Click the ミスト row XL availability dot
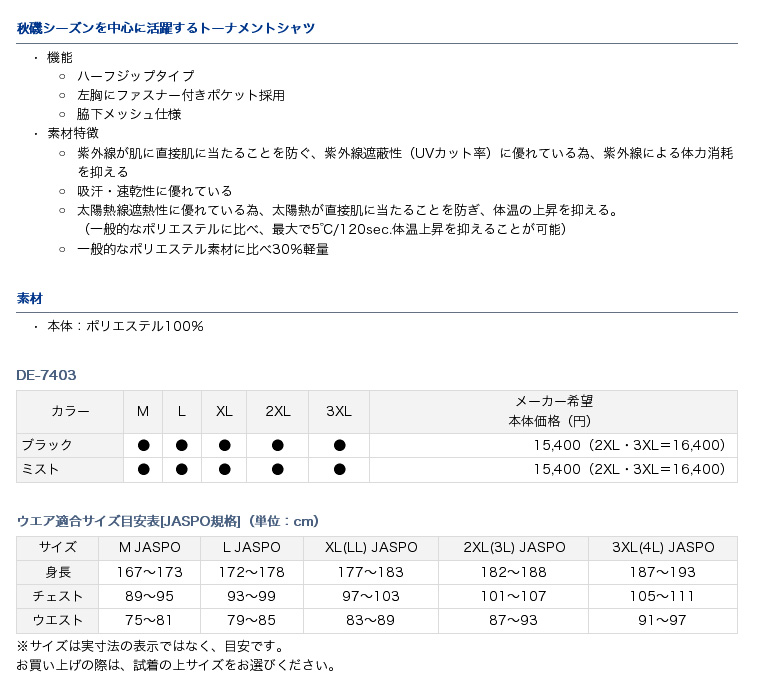 (x=224, y=469)
